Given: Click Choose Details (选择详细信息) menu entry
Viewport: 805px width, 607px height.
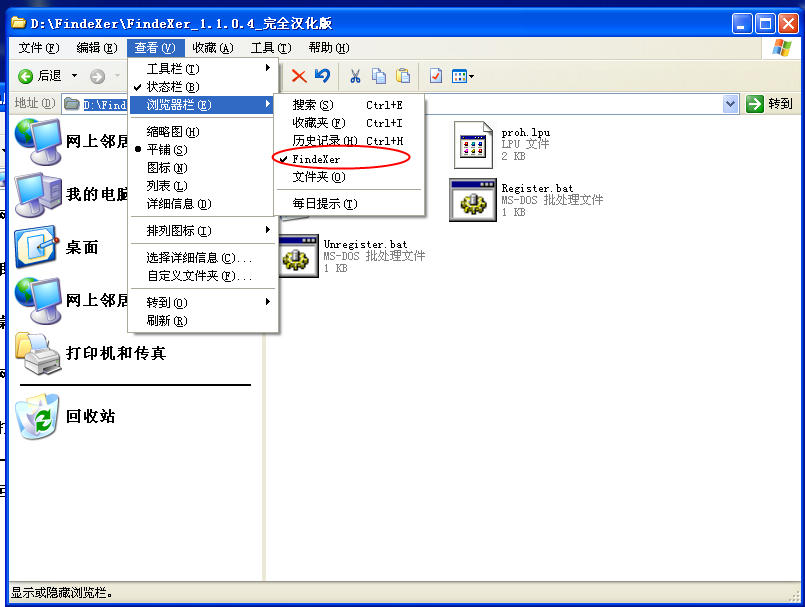Looking at the screenshot, I should pos(203,258).
